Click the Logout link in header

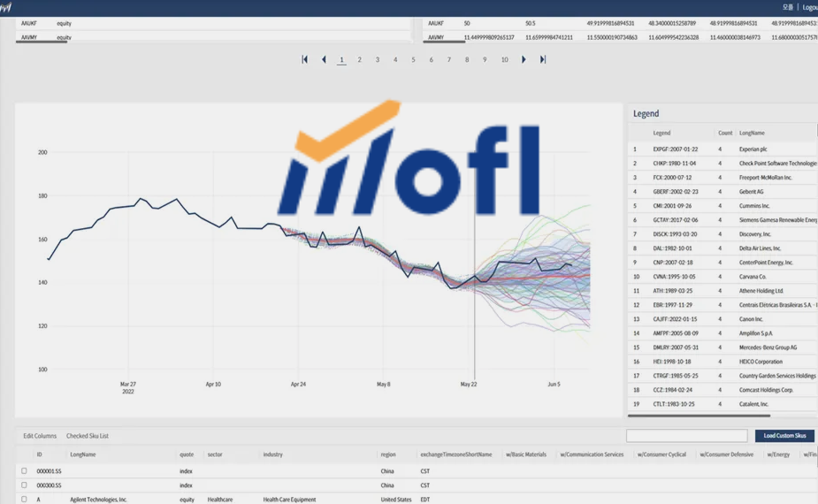(809, 7)
